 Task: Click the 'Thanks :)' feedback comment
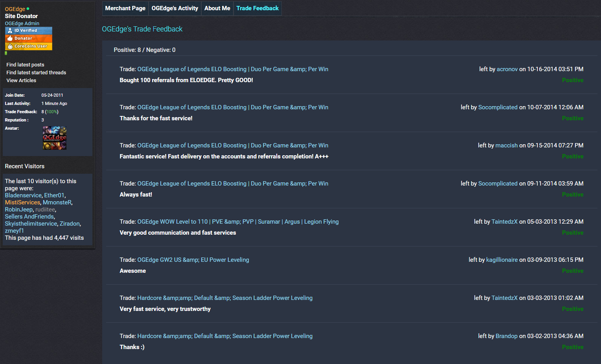pyautogui.click(x=132, y=347)
